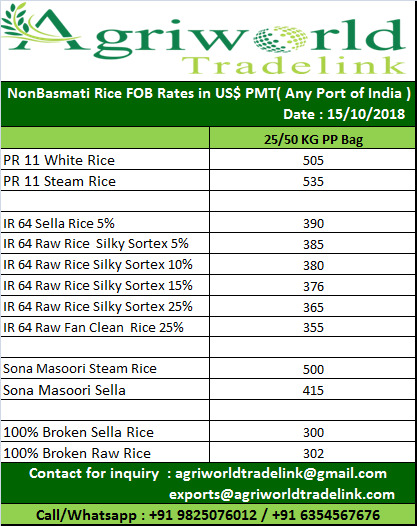Viewport: 417px width, 526px height.
Task: Click the Agriworld leaf logo icon
Action: tap(18, 23)
